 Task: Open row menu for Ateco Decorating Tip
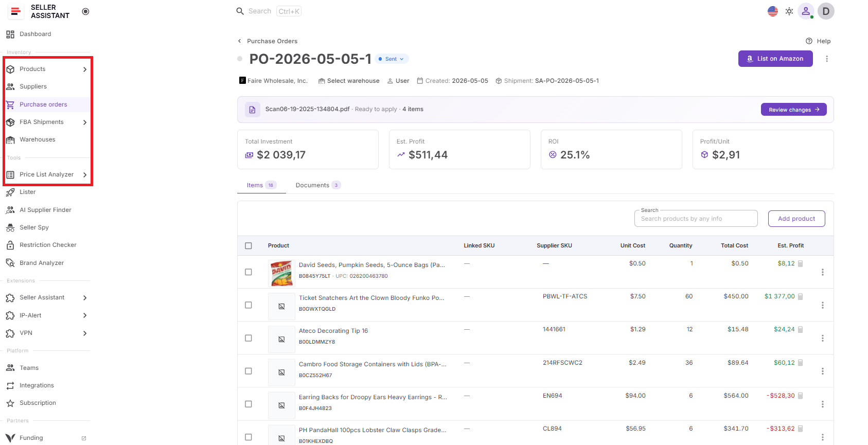coord(823,338)
